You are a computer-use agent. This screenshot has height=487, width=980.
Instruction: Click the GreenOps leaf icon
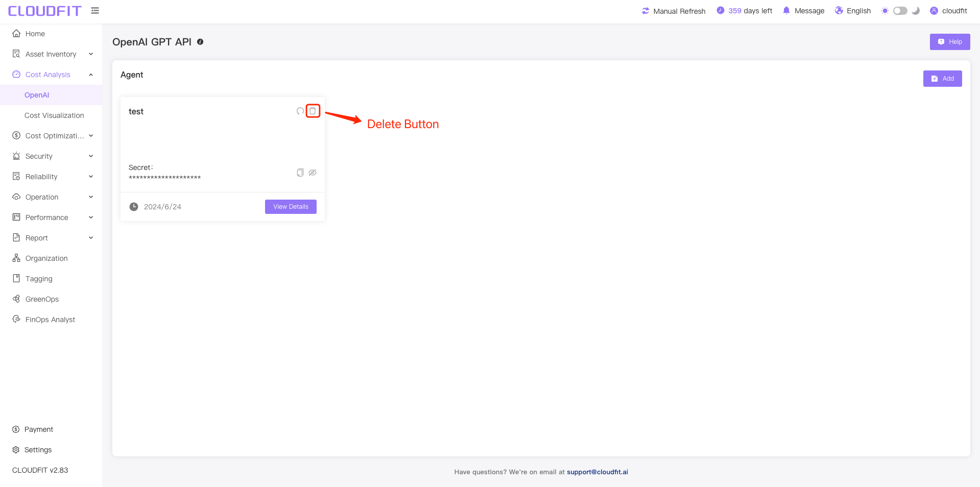16,299
